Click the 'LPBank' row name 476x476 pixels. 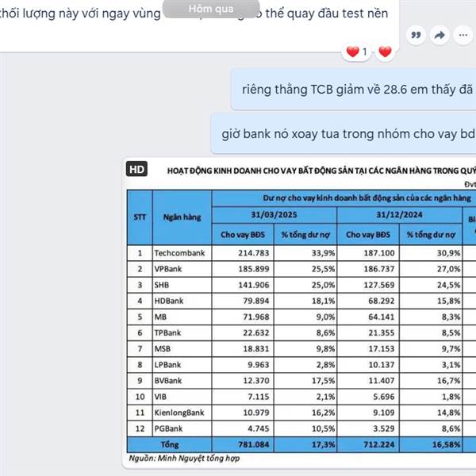(167, 365)
